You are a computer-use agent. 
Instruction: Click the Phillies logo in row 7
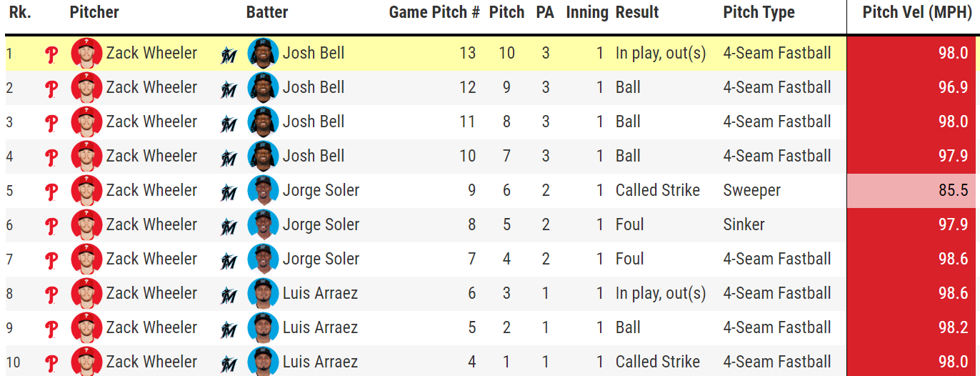pos(51,259)
